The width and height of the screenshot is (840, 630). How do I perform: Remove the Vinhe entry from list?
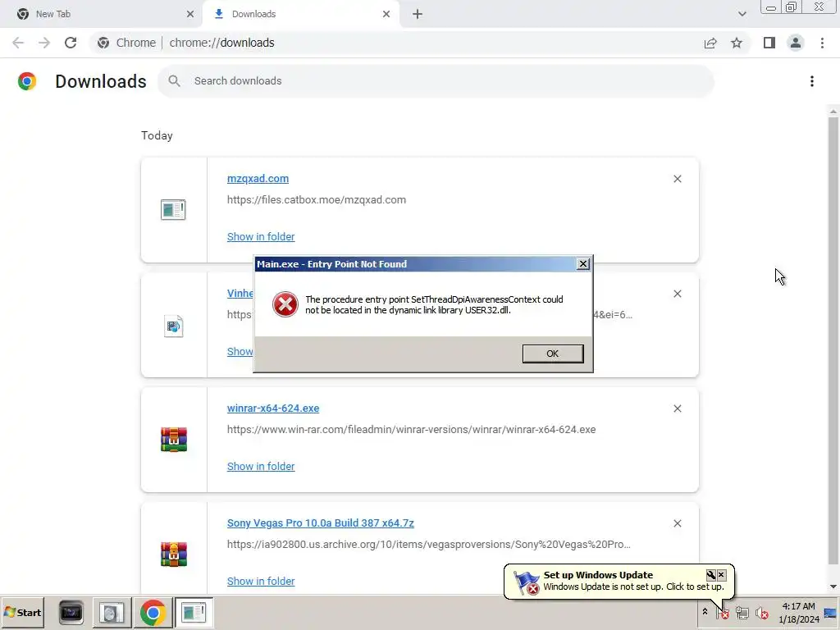pyautogui.click(x=677, y=294)
